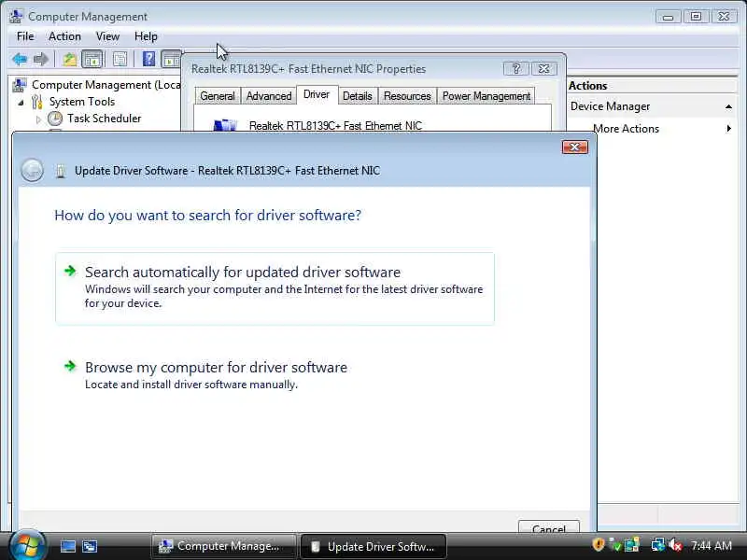Select Computer Management (Local) tree root
747x560 pixels.
(106, 85)
